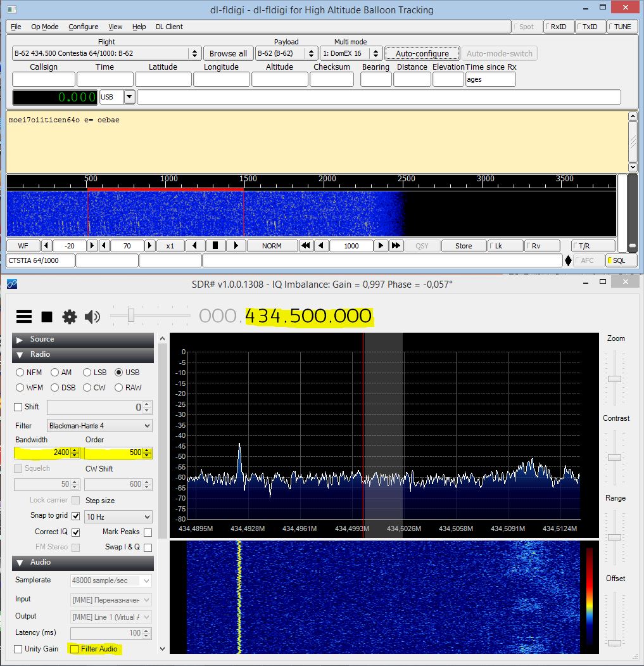Viewport: 644px width, 666px height.
Task: Open the Op Mode menu
Action: coord(44,27)
